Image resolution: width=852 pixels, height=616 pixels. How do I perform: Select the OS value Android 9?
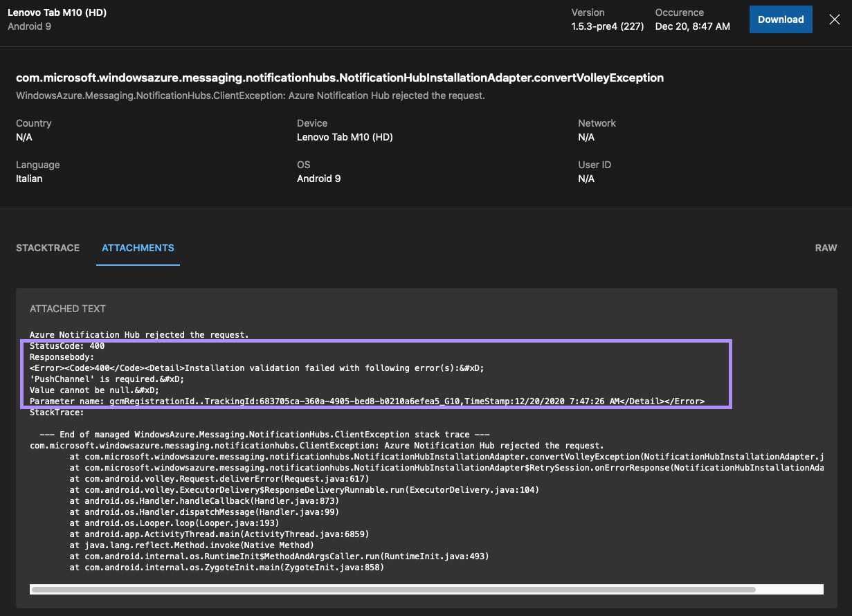[x=318, y=179]
